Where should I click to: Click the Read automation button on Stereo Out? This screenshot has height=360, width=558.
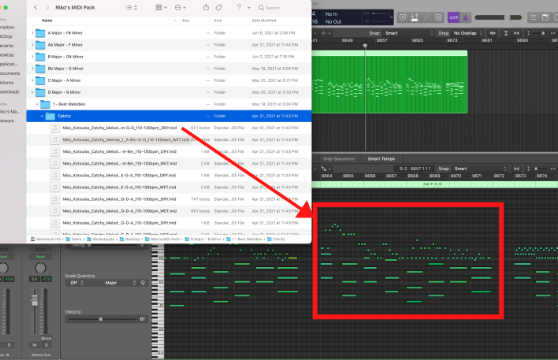point(40,256)
